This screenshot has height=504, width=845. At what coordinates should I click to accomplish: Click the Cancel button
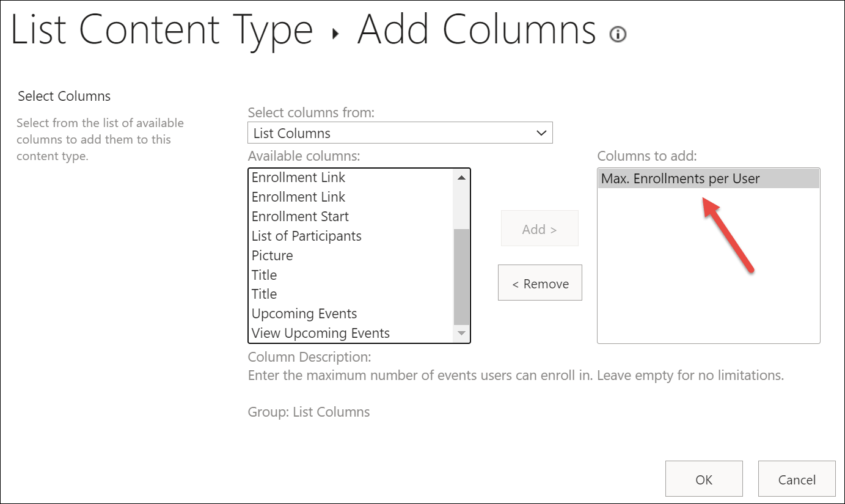point(796,480)
